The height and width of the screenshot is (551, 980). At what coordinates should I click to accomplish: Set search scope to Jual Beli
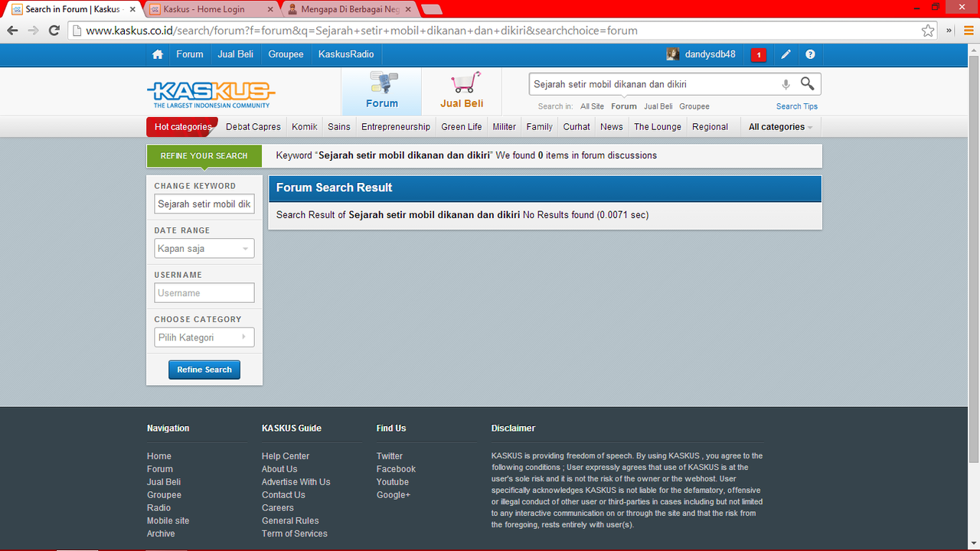[658, 106]
